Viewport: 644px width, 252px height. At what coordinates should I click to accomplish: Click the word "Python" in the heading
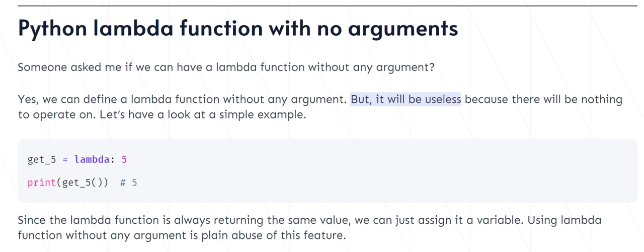point(52,29)
